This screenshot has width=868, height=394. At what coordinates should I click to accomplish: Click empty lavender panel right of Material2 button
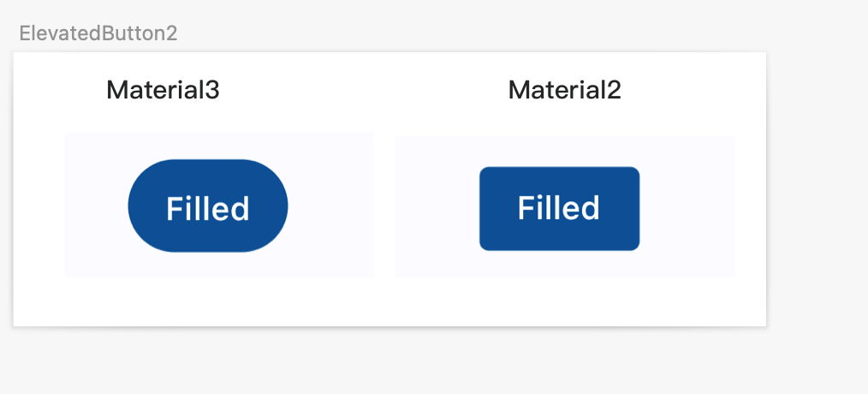[x=687, y=207]
